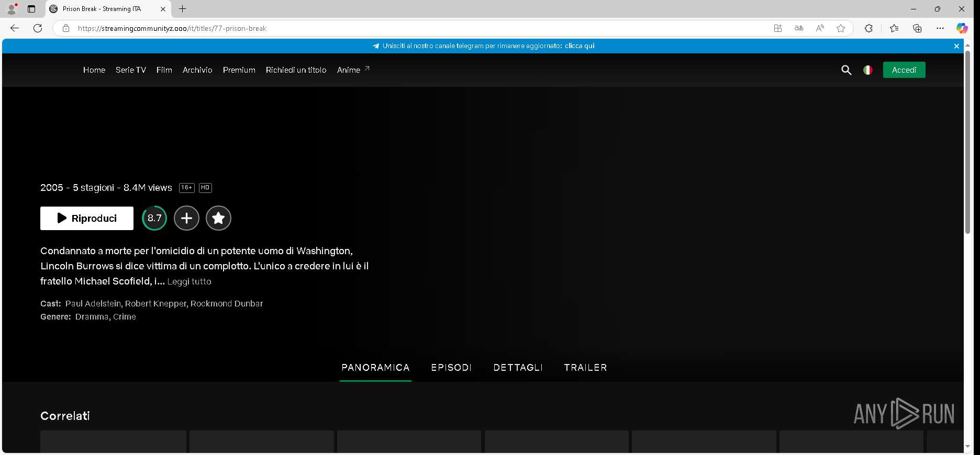Click the 16+ age rating badge
Viewport: 980px width, 455px height.
pyautogui.click(x=187, y=188)
